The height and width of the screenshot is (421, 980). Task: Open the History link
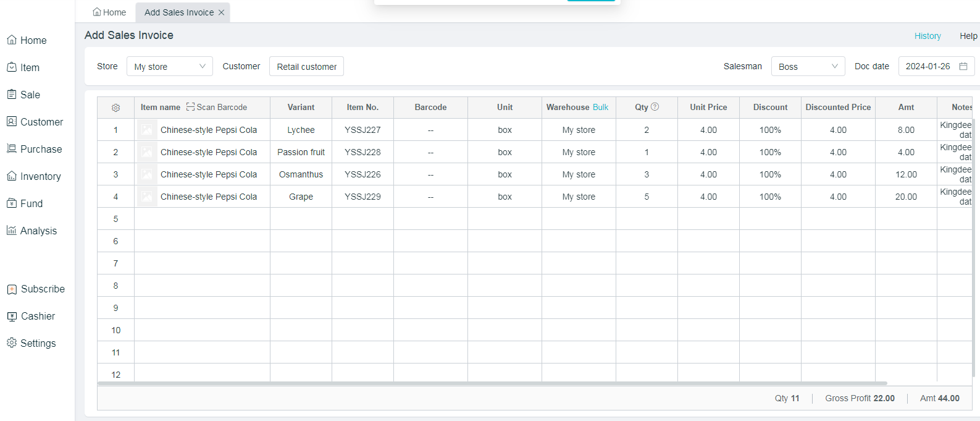(928, 36)
